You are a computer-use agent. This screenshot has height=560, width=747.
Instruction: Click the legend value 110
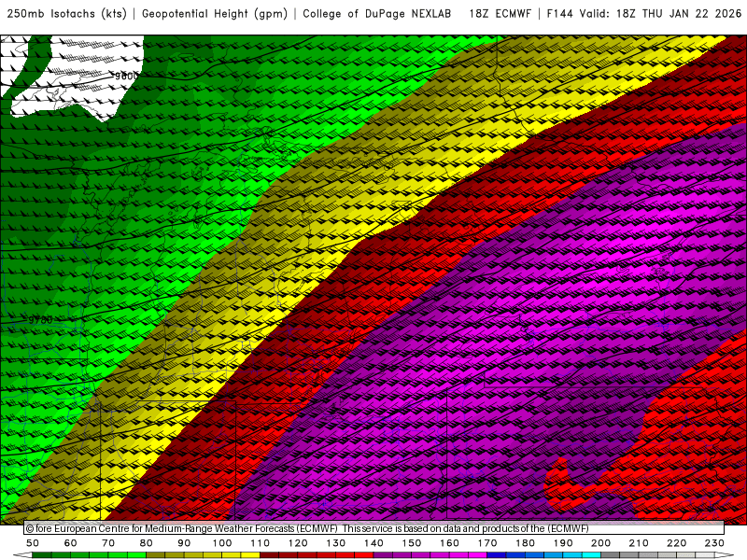tap(261, 543)
